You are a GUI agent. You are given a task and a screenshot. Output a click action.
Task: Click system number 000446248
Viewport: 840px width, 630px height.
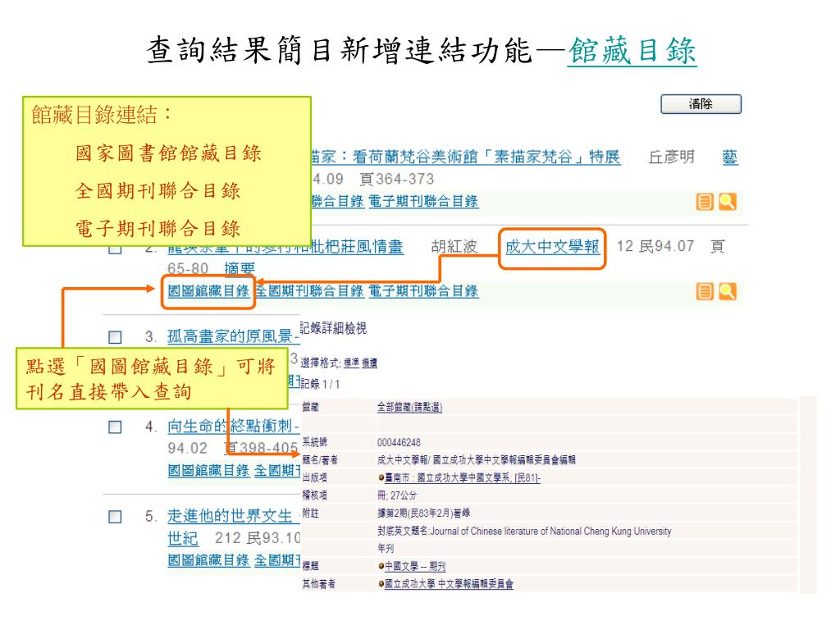tap(399, 442)
